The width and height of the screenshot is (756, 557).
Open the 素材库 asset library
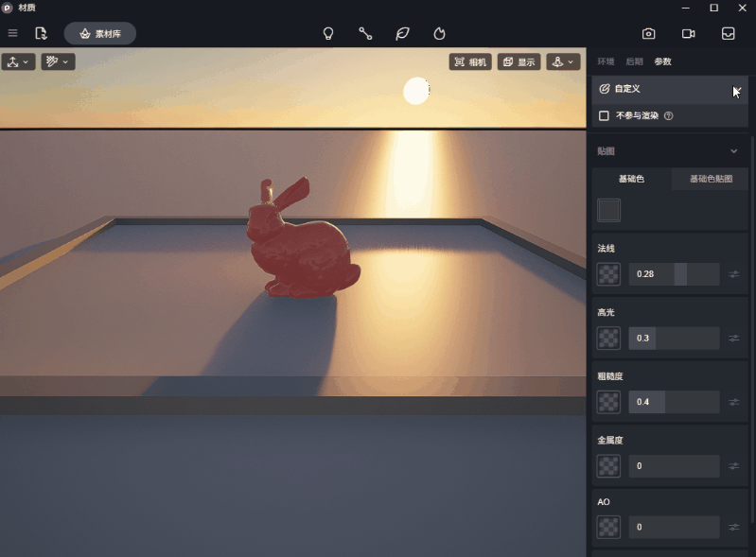[100, 34]
